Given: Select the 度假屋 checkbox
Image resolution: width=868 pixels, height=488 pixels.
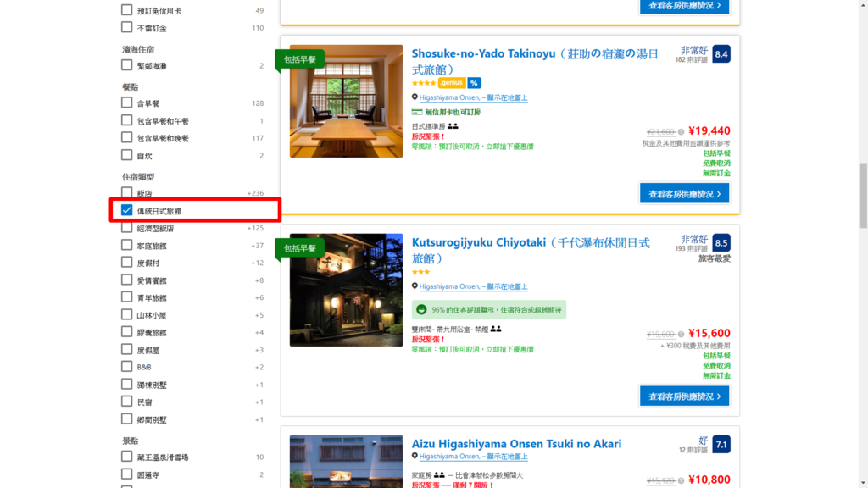Looking at the screenshot, I should [127, 350].
